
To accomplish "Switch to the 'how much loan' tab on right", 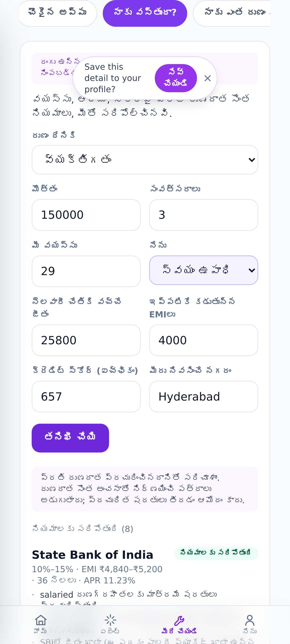I will (x=232, y=13).
